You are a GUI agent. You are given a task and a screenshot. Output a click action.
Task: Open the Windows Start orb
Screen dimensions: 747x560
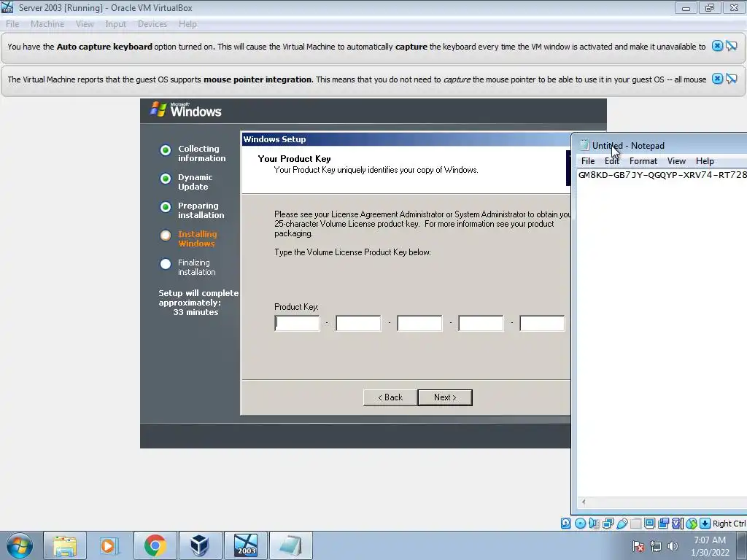pos(20,545)
